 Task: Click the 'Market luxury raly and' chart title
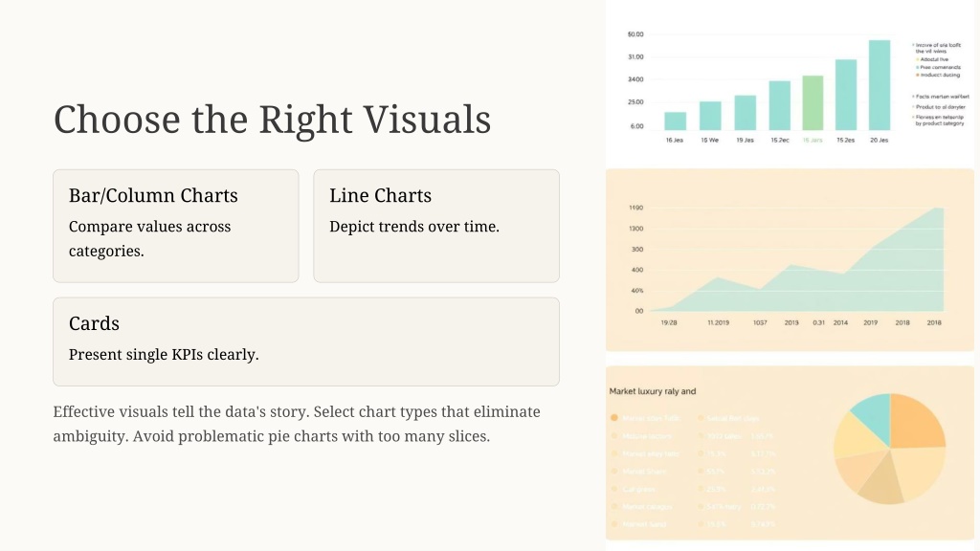click(x=653, y=391)
